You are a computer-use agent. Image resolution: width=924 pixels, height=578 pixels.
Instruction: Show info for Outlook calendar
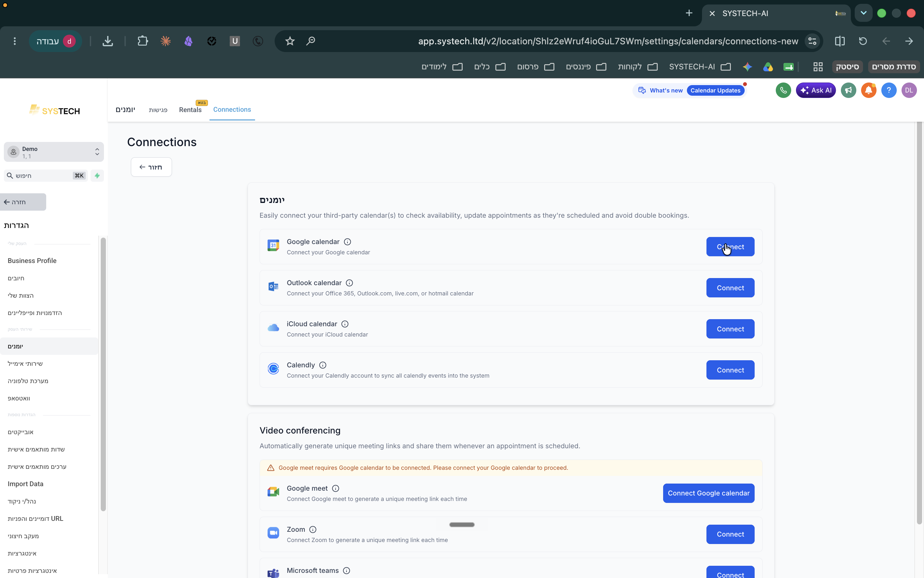(349, 283)
